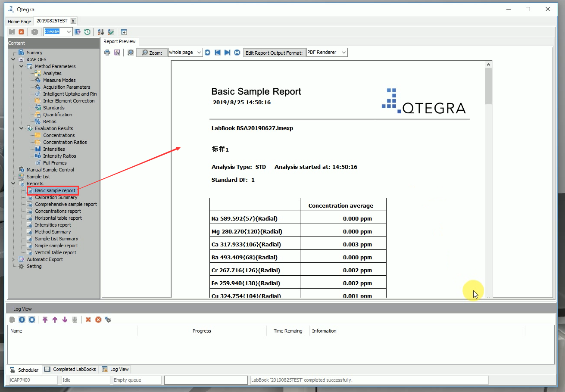The image size is (565, 392).
Task: Collapse the Reports tree node
Action: (x=13, y=184)
